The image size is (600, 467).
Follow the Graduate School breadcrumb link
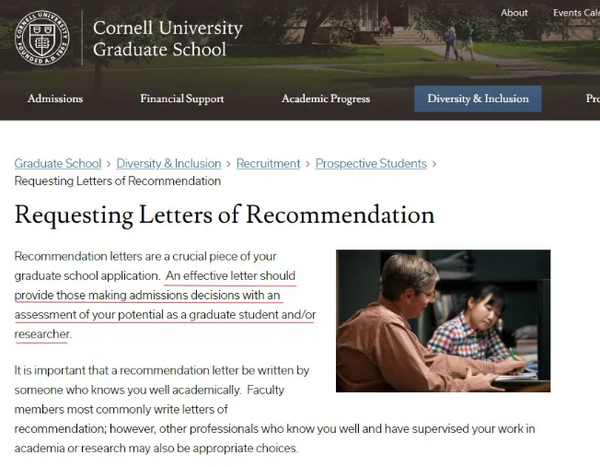(x=58, y=163)
